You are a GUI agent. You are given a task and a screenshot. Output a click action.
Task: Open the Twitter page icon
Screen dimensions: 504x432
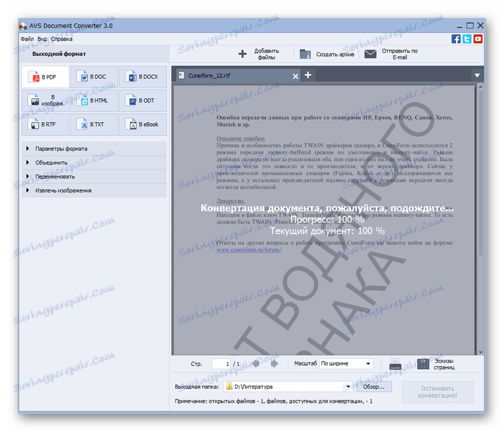point(467,39)
